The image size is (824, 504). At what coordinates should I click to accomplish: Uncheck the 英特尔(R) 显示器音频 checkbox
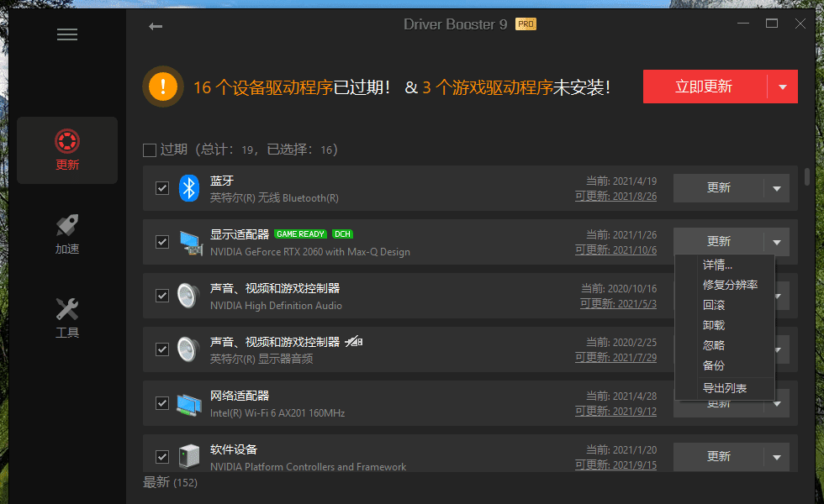point(162,349)
